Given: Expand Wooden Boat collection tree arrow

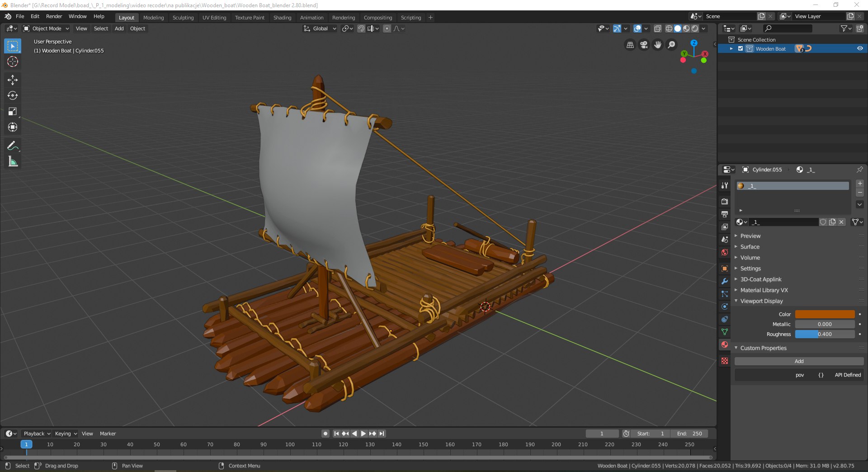Looking at the screenshot, I should tap(731, 49).
